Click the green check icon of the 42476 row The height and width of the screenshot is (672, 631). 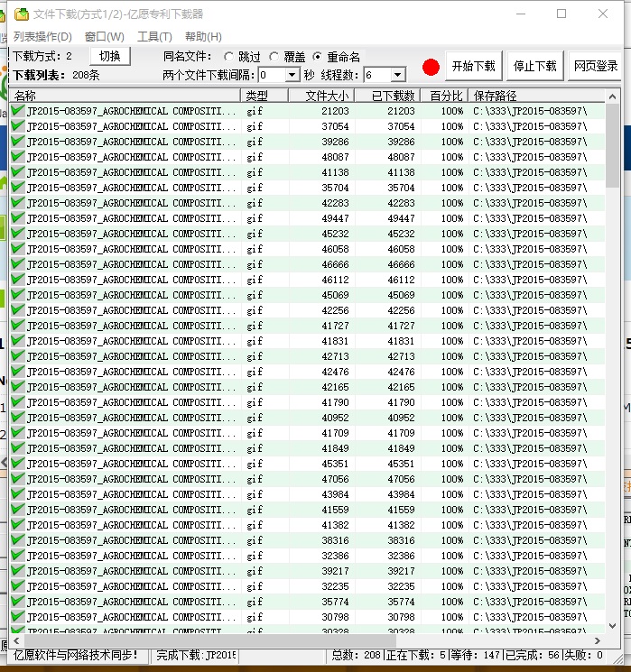(x=18, y=371)
